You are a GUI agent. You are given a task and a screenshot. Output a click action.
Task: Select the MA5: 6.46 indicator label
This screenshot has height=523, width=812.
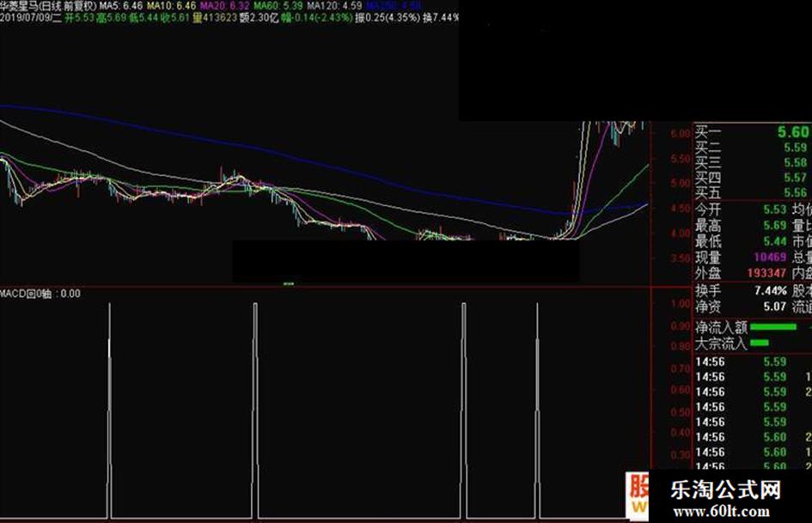[120, 6]
